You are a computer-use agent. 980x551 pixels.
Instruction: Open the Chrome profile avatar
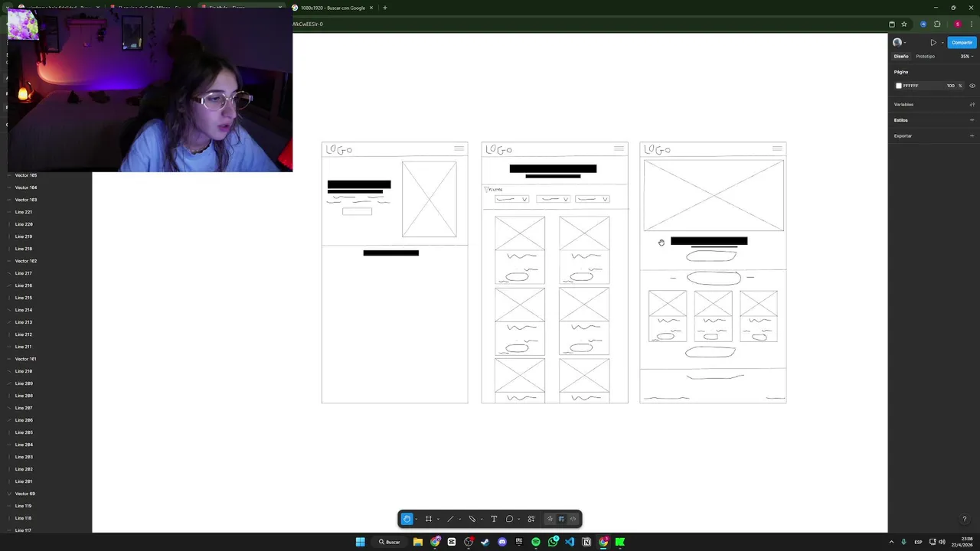[x=958, y=24]
